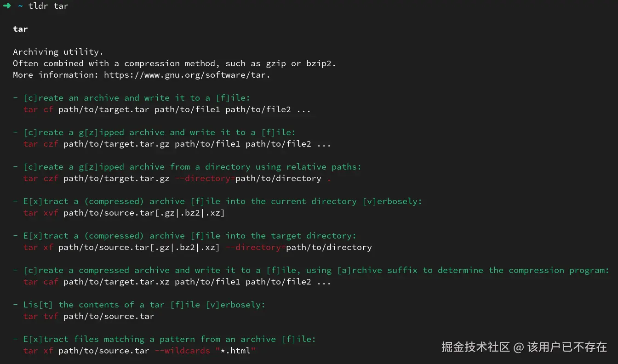Click the tilde directory indicator in the prompt
618x364 pixels.
click(x=21, y=6)
